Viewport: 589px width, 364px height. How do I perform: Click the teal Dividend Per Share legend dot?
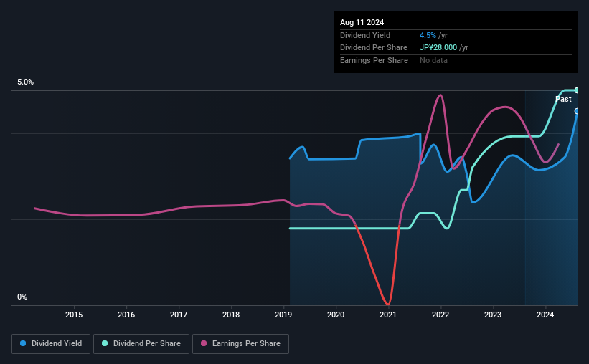(105, 343)
